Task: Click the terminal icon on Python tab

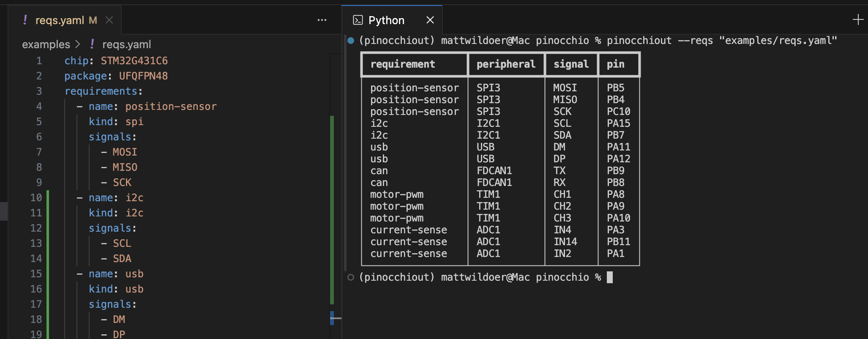Action: tap(358, 20)
